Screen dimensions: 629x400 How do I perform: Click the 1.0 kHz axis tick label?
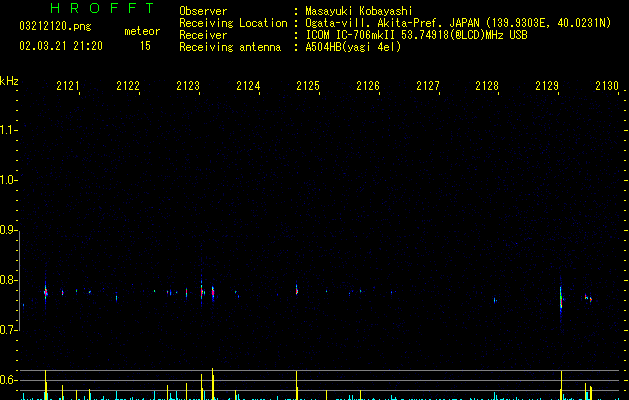point(8,180)
